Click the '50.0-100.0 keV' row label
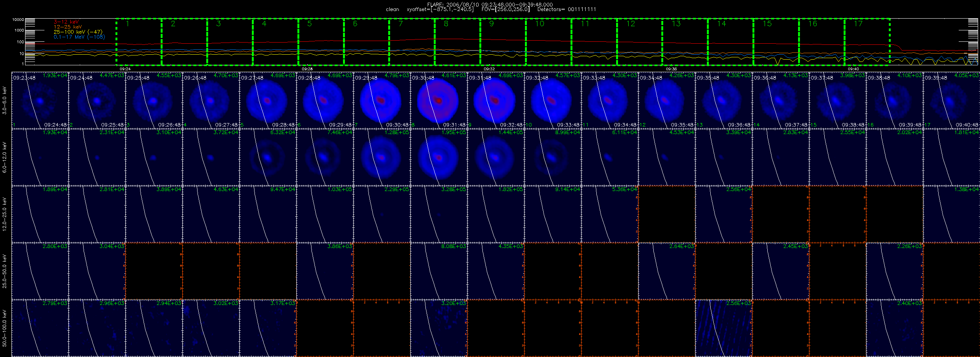The height and width of the screenshot is (357, 980). tap(5, 328)
